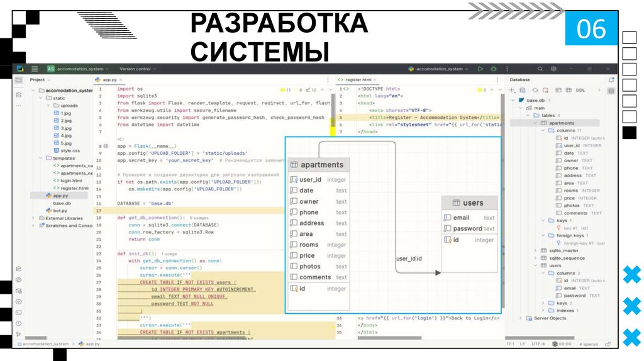Select login.html in the project tree

[x=68, y=181]
